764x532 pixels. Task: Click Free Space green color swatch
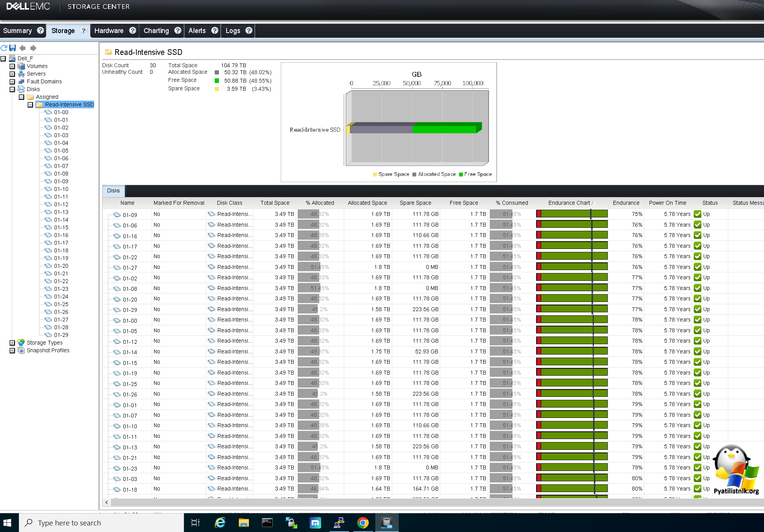click(217, 81)
